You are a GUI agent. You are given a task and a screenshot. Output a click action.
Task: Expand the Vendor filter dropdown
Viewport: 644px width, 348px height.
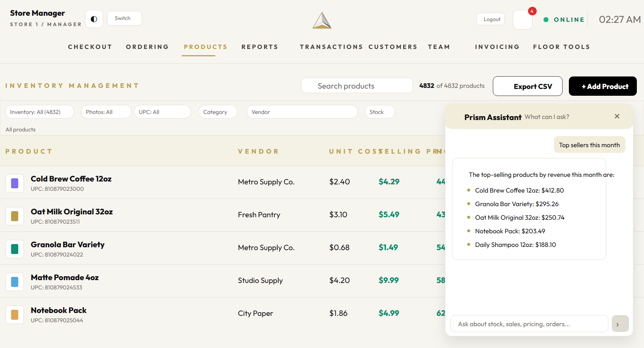click(302, 112)
